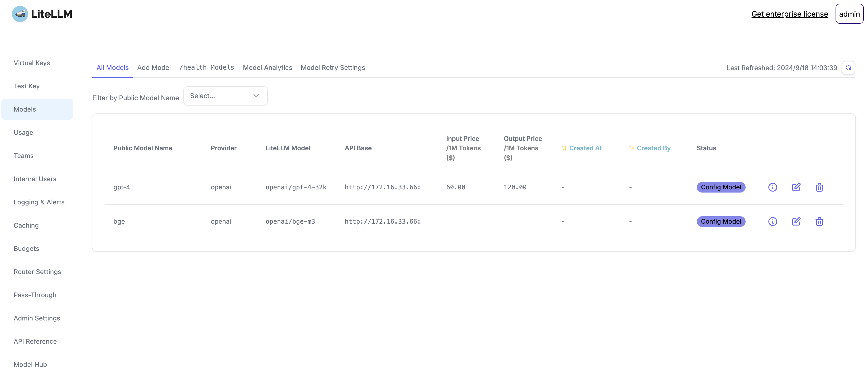The height and width of the screenshot is (374, 868).
Task: Delete bge model with trash icon
Action: coord(819,221)
